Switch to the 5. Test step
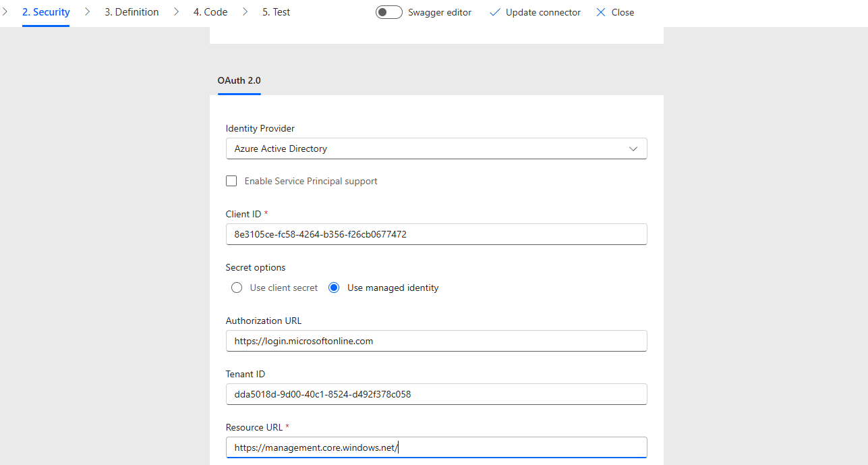The height and width of the screenshot is (465, 868). 277,12
